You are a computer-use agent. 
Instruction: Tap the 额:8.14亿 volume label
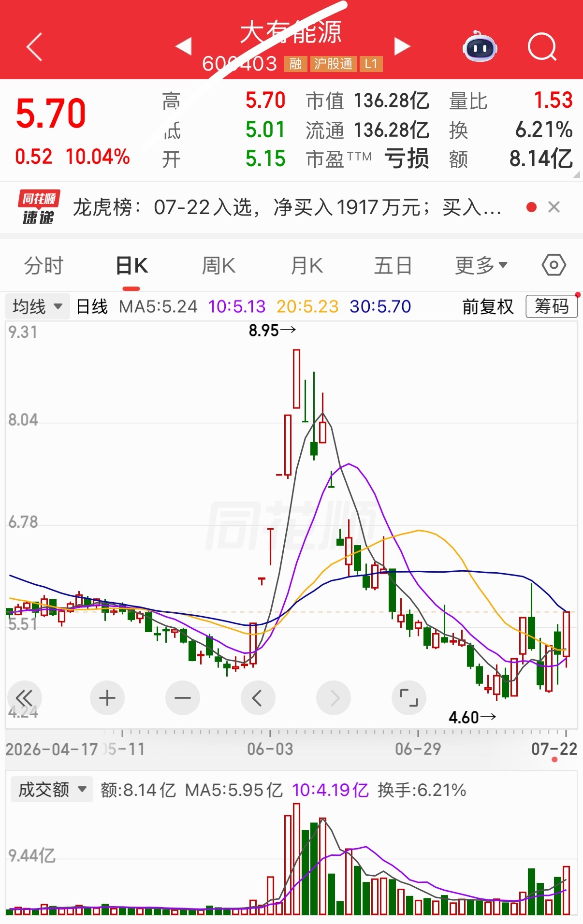pos(138,790)
